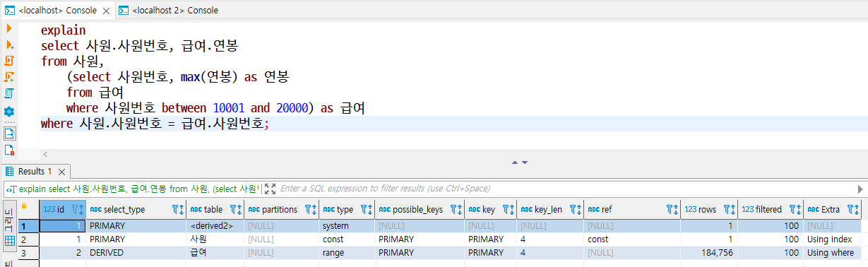Screen dimensions: 868x267
Task: Select row number 1 header
Action: (28, 226)
